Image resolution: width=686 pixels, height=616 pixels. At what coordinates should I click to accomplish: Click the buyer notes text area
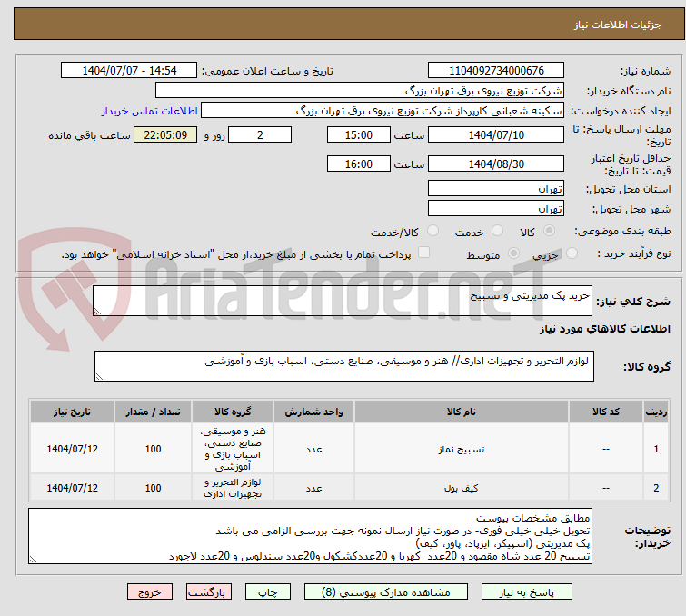[x=310, y=536]
